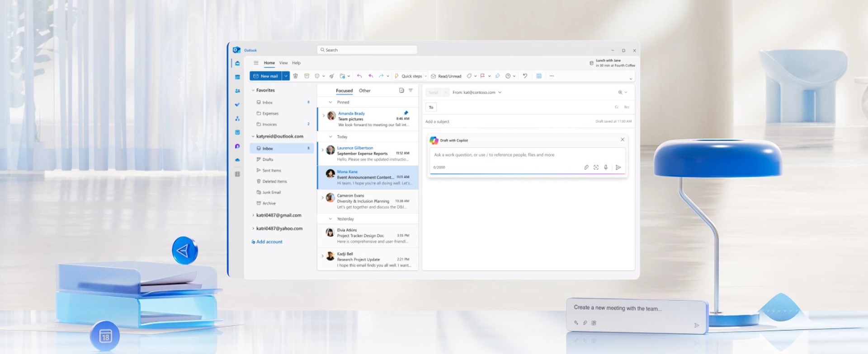The height and width of the screenshot is (354, 868).
Task: Close the Draft with Copilot box
Action: click(623, 140)
